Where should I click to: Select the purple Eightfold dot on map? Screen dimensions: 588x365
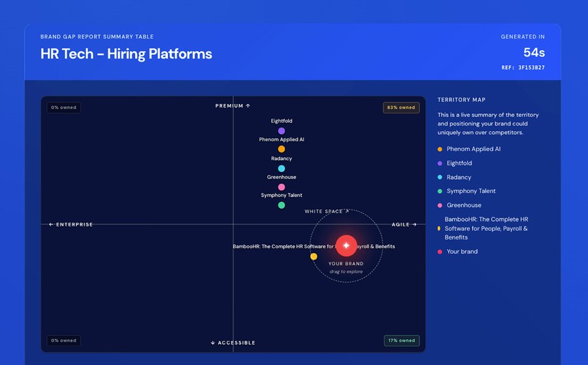coord(281,131)
